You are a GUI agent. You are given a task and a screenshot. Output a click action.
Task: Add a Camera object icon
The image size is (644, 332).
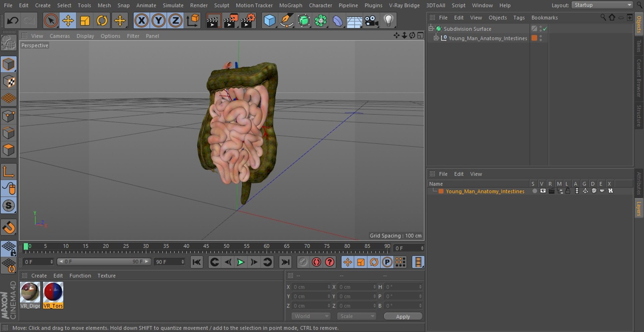372,21
